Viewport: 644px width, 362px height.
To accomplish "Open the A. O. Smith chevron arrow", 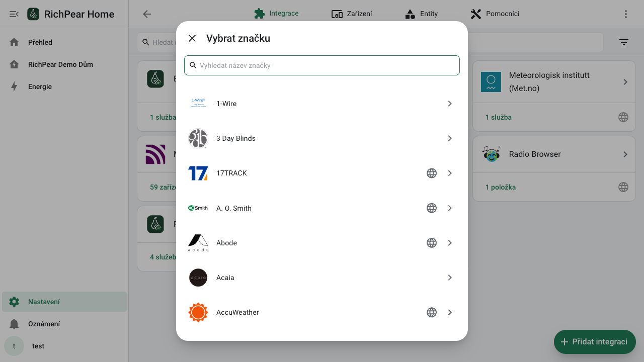I will [x=450, y=208].
